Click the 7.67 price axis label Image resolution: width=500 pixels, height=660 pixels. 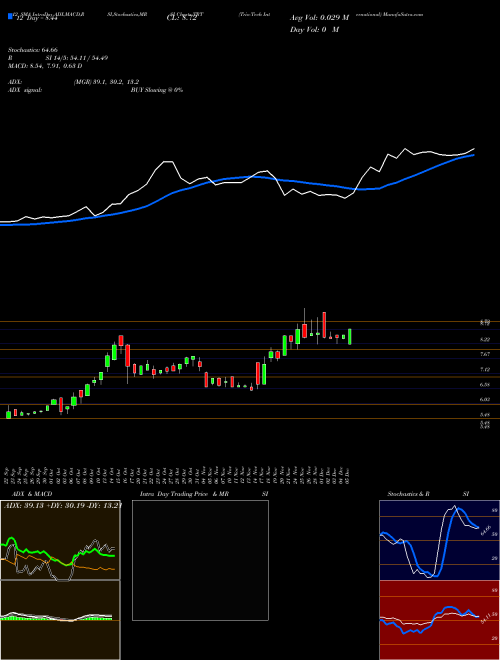click(485, 354)
